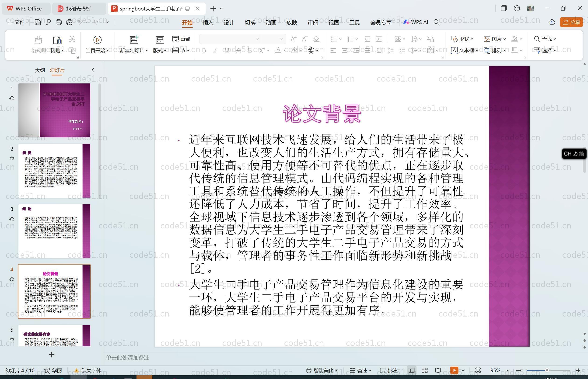
Task: Open the font size combo box
Action: [273, 39]
